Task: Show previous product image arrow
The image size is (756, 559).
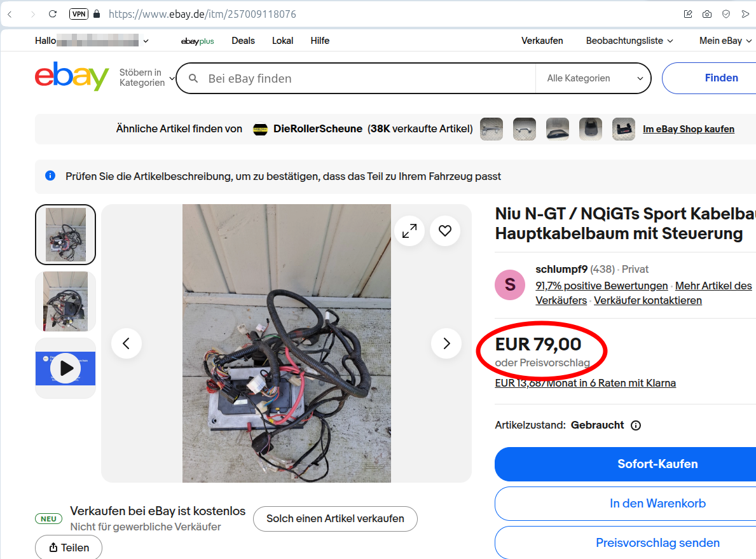Action: pos(127,343)
